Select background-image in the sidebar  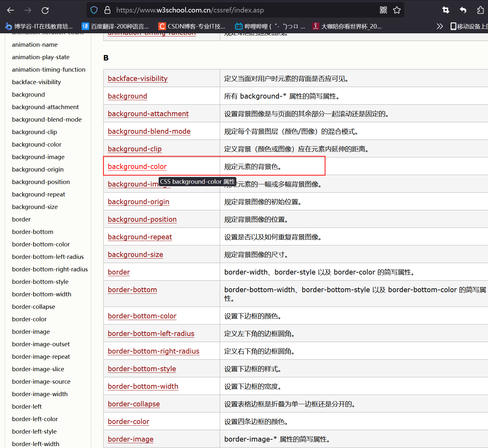point(38,157)
